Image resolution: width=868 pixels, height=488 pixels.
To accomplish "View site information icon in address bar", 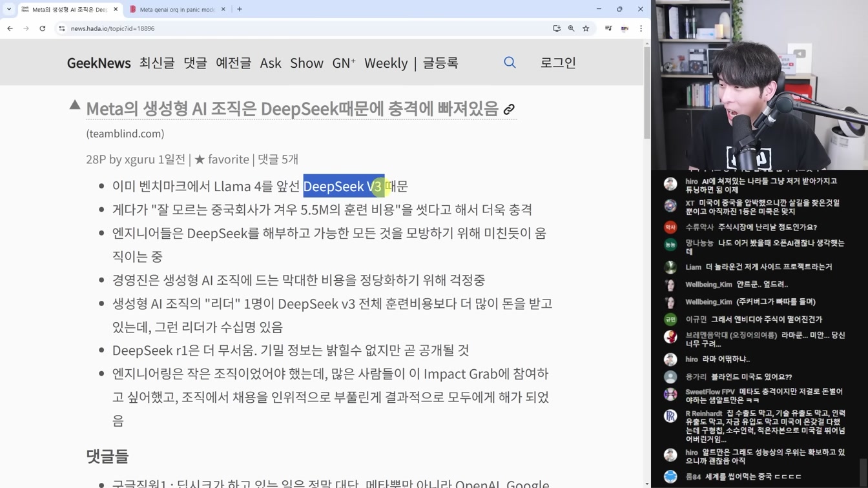I will [x=62, y=28].
